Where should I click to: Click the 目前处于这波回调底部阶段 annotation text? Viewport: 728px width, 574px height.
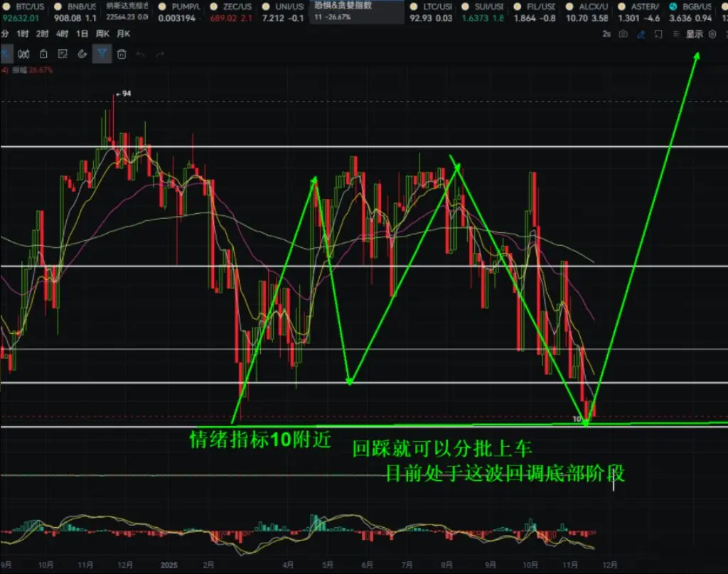[505, 474]
